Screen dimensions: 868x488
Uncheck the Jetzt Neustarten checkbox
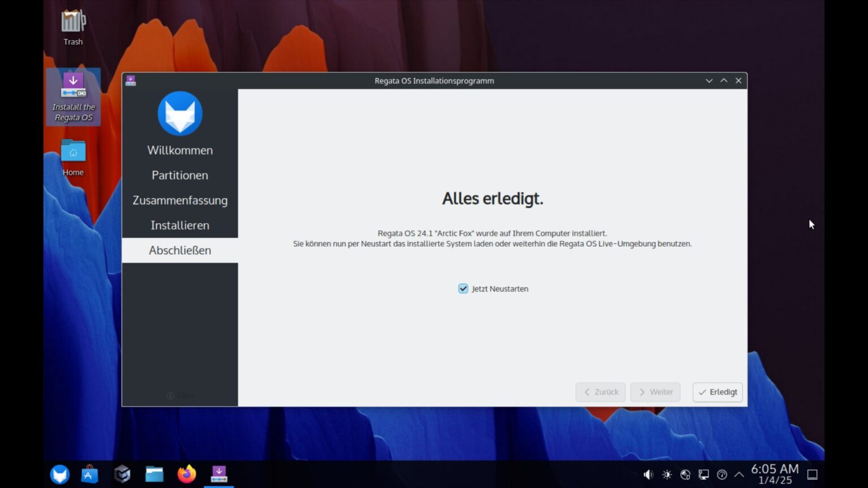point(463,289)
